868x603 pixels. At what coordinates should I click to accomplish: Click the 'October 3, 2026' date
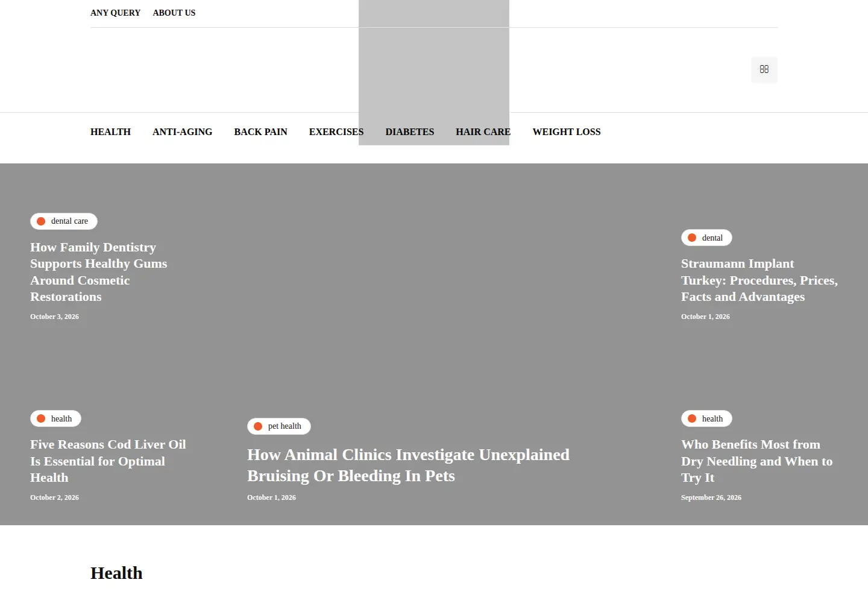click(54, 317)
